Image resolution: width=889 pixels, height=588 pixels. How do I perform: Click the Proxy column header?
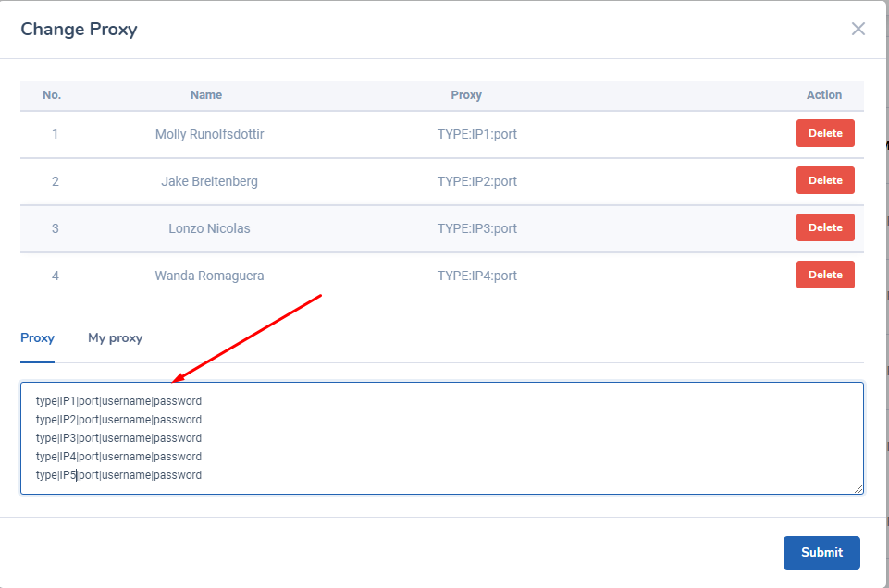(x=466, y=94)
